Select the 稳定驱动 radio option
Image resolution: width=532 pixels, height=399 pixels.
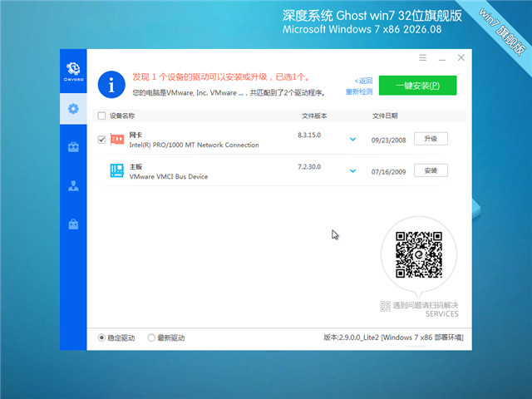[x=101, y=337]
